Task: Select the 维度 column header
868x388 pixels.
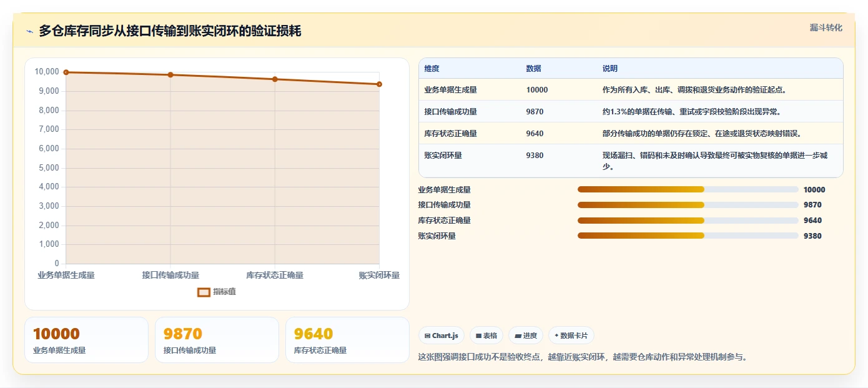Action: (x=432, y=69)
